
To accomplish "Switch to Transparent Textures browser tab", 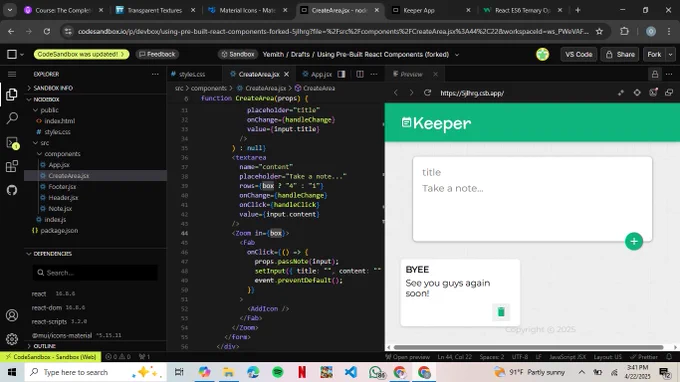I will (155, 10).
